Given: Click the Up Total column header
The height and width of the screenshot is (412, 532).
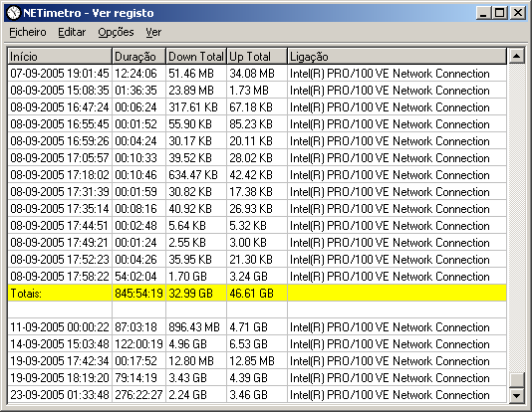Looking at the screenshot, I should click(257, 57).
